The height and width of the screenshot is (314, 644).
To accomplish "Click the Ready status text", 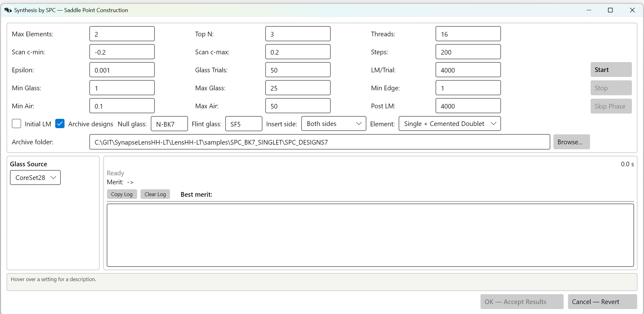I will click(x=115, y=173).
